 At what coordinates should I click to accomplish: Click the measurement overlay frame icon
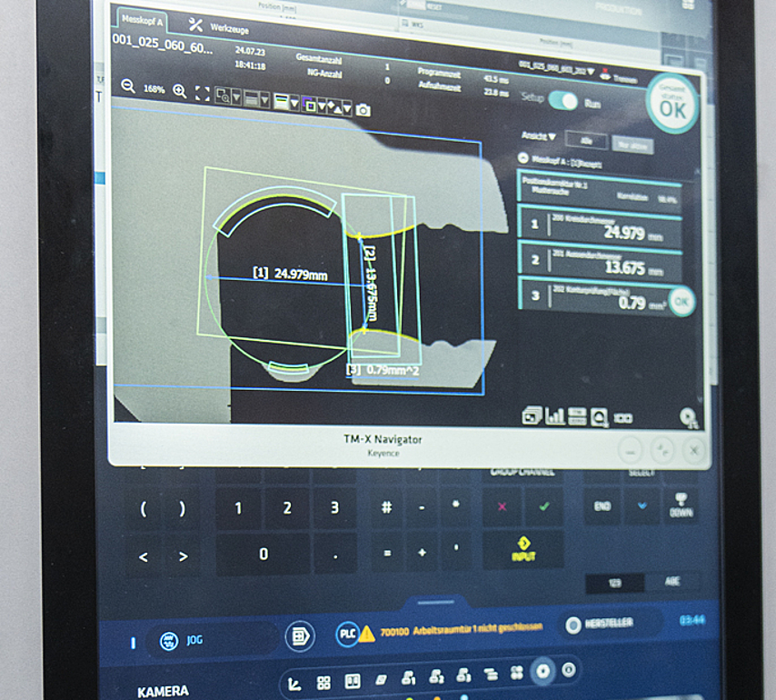[x=310, y=105]
